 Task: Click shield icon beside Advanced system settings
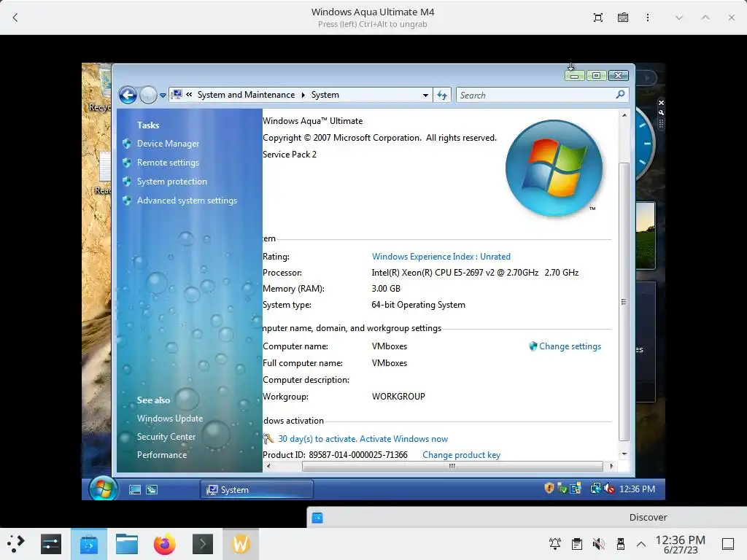127,201
